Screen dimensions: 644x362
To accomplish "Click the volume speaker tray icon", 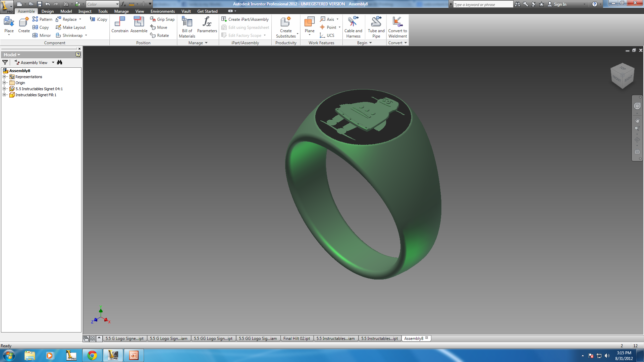I will tap(607, 356).
